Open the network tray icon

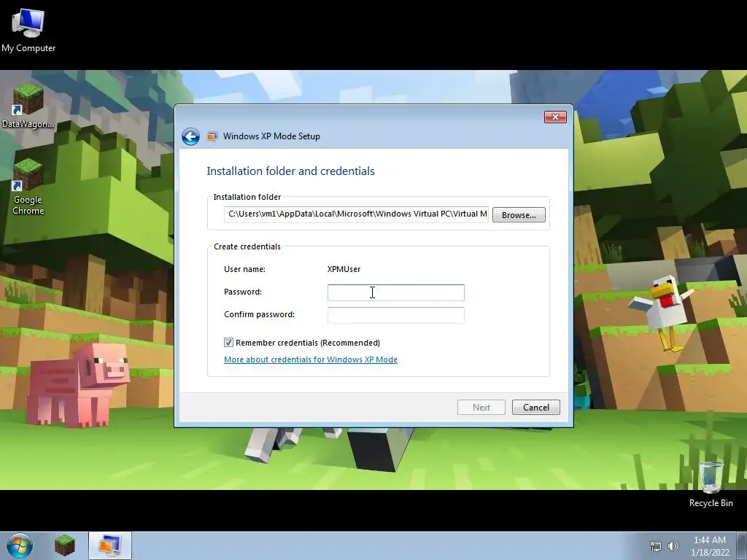pos(656,546)
